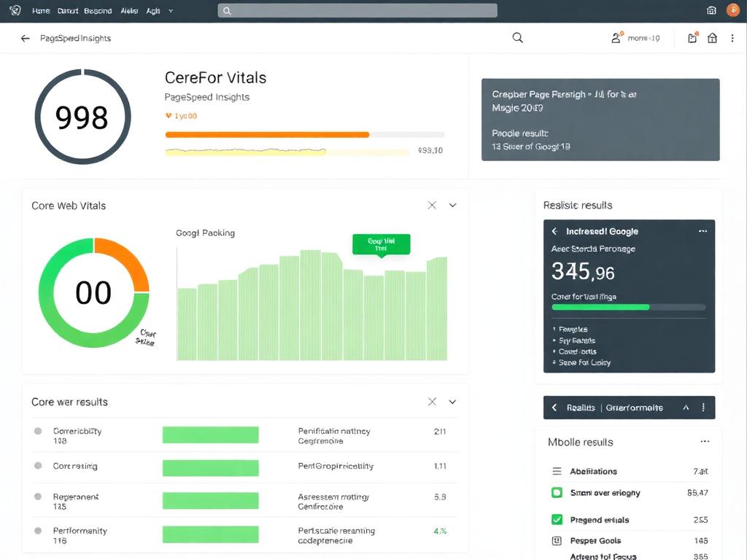Click the orange progress bar
The image size is (747, 560).
(x=267, y=135)
